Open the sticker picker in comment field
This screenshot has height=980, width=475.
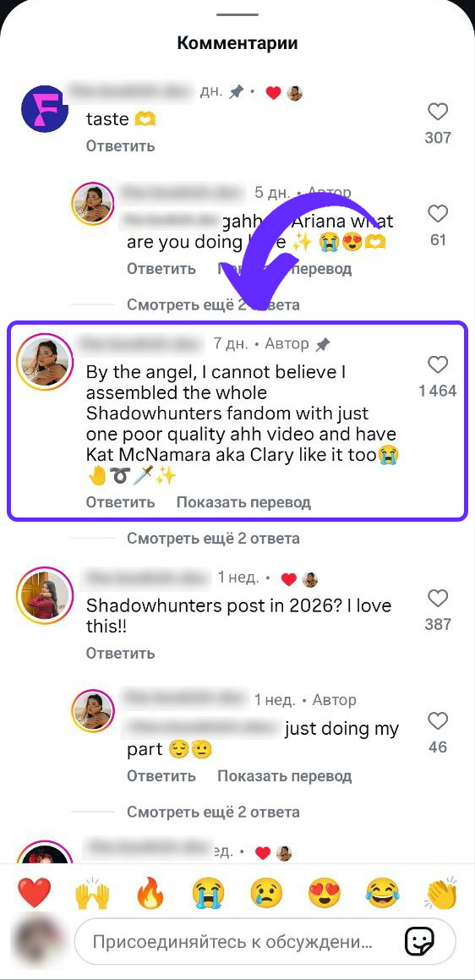point(419,941)
